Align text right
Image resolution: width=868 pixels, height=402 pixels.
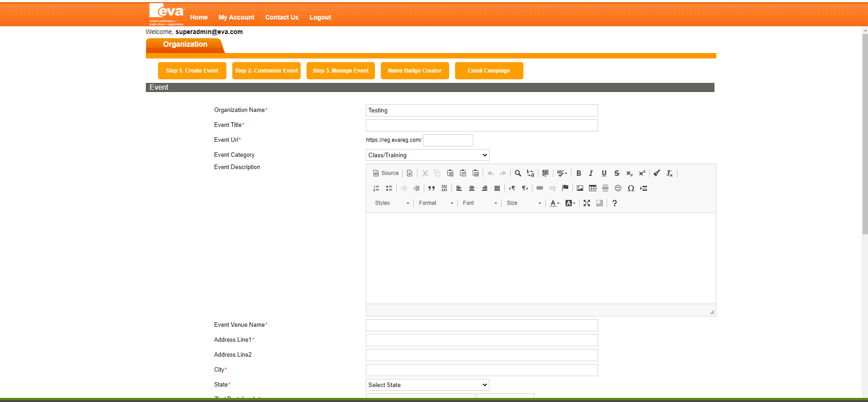click(484, 188)
